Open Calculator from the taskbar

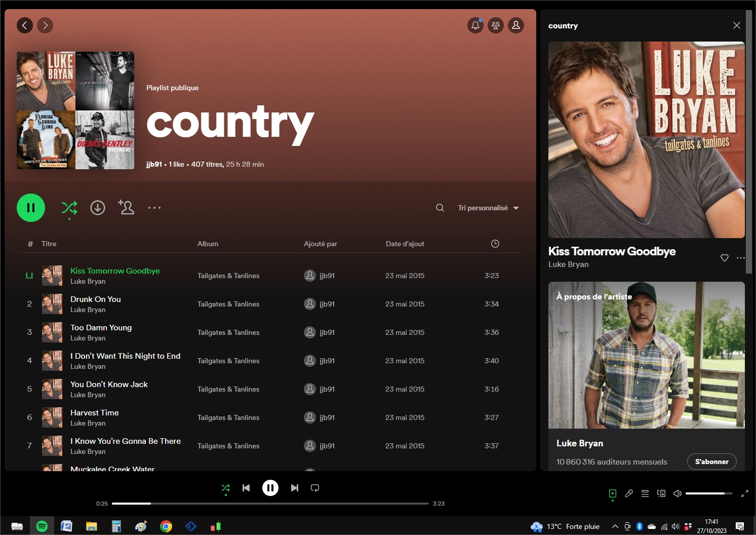(116, 526)
